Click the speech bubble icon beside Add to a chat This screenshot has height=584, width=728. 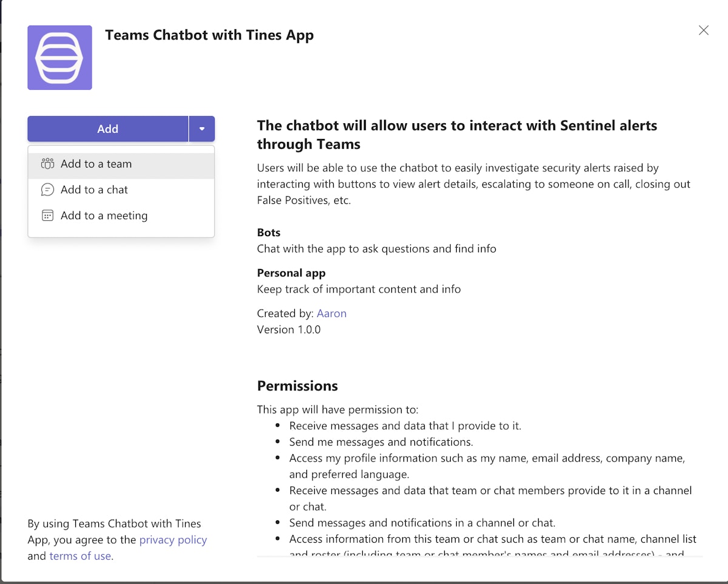point(47,190)
